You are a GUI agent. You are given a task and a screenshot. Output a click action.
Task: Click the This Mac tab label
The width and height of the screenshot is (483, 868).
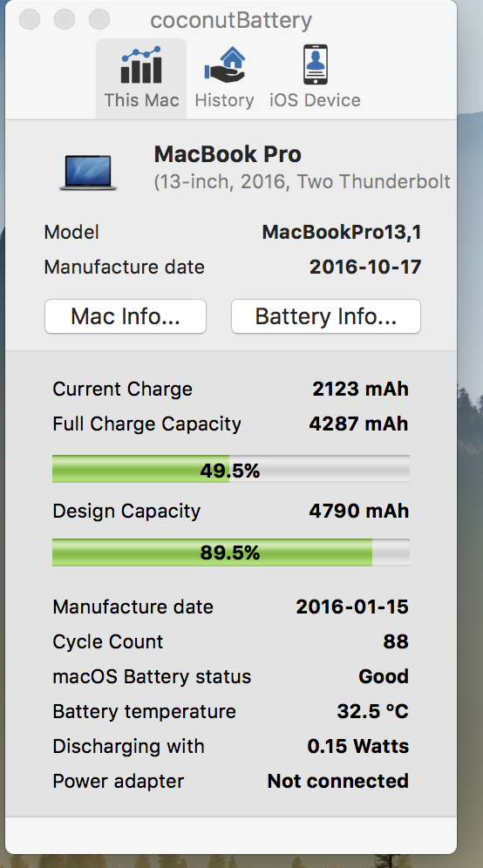[x=141, y=100]
